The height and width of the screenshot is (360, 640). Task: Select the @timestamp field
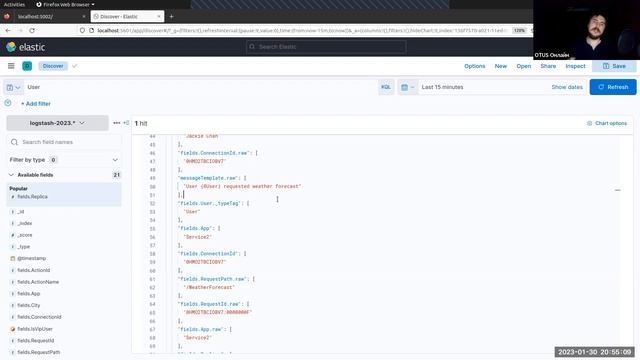point(31,258)
